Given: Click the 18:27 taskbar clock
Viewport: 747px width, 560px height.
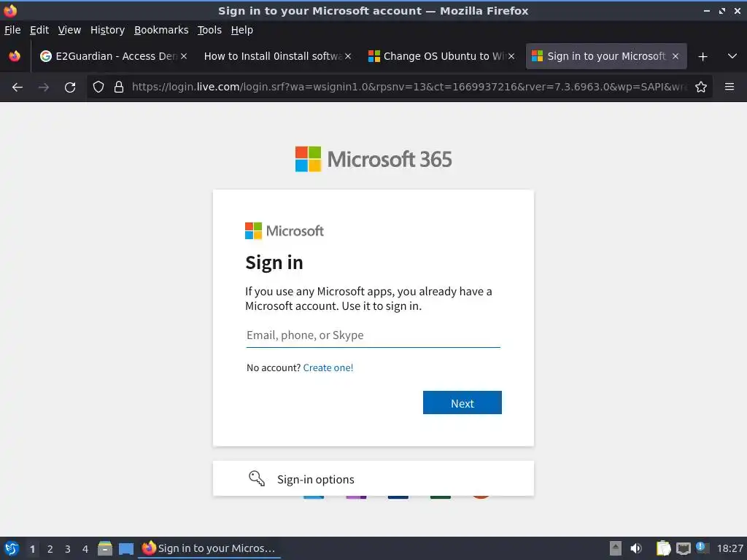Looking at the screenshot, I should coord(729,548).
